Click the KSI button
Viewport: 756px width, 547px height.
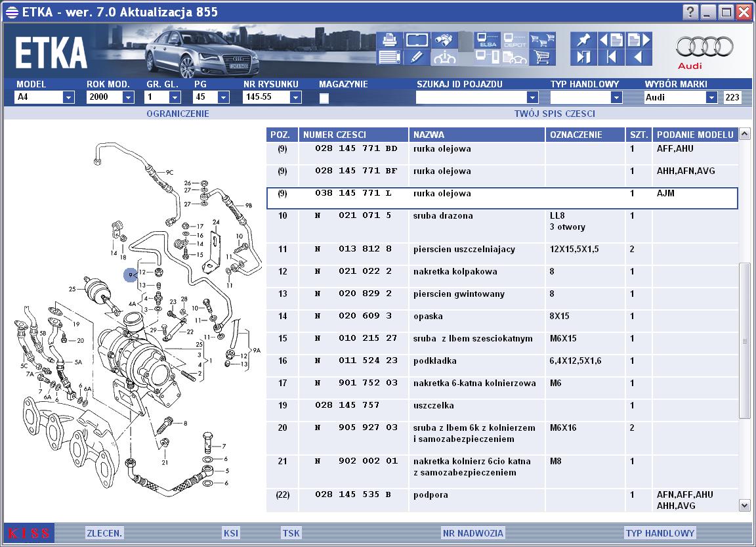(231, 533)
